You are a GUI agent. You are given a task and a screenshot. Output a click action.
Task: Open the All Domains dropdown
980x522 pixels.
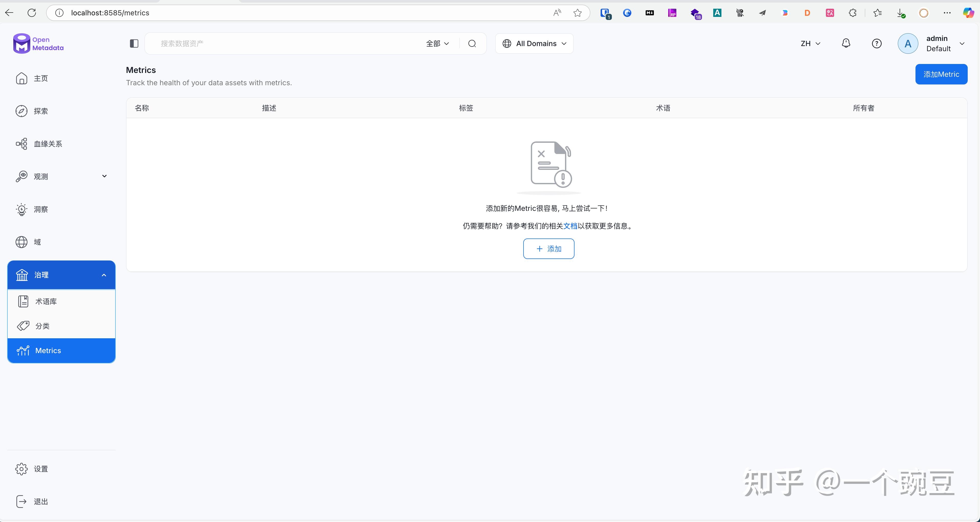534,43
